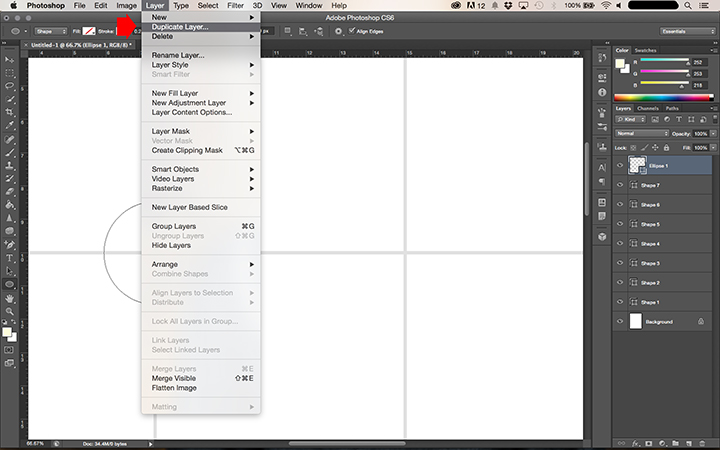Lock layer position icon
This screenshot has width=720, height=450.
pyautogui.click(x=655, y=148)
